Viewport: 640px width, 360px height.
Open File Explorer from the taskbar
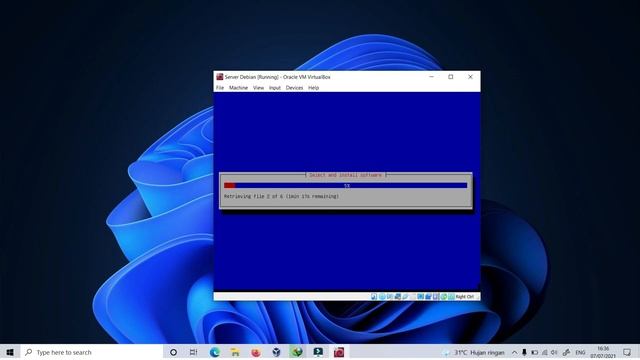coord(235,352)
